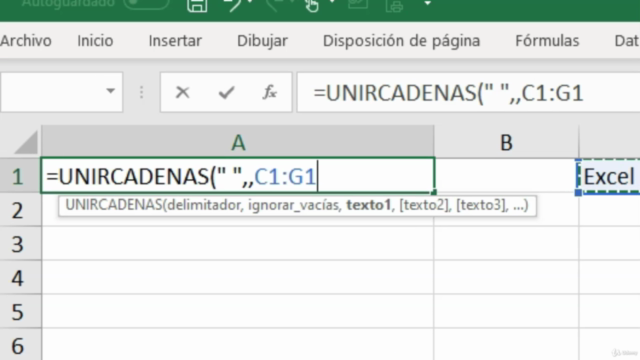This screenshot has height=360, width=640.
Task: Click empty cell A4
Action: pos(238,278)
